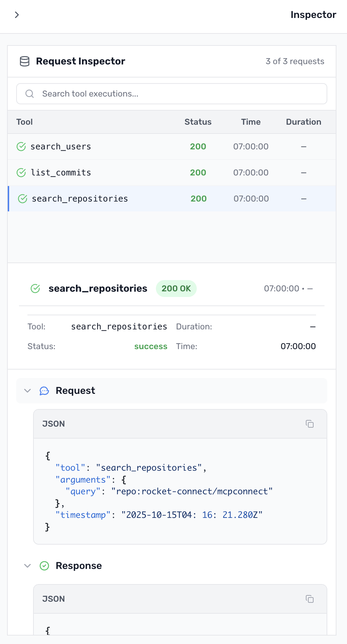Copy the Response JSON to clipboard
The height and width of the screenshot is (644, 347).
310,599
